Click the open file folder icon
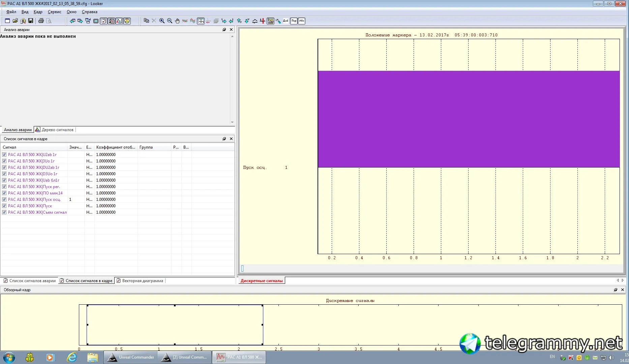This screenshot has width=629, height=364. 15,21
